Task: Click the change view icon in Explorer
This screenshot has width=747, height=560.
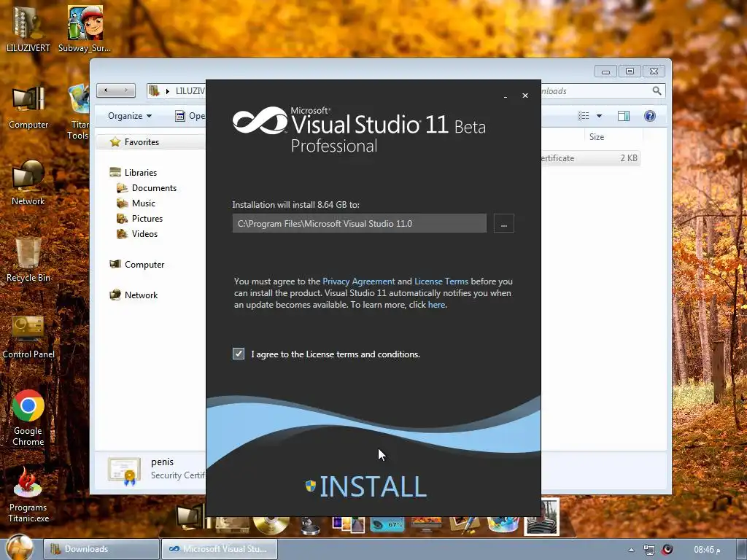Action: [x=583, y=116]
